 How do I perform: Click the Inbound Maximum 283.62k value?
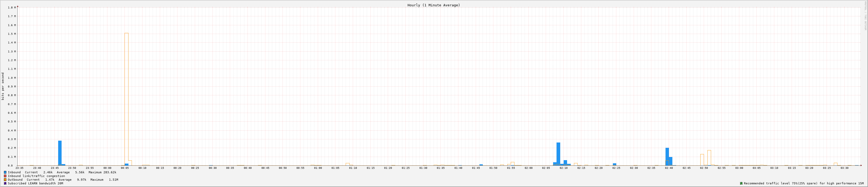coord(107,172)
